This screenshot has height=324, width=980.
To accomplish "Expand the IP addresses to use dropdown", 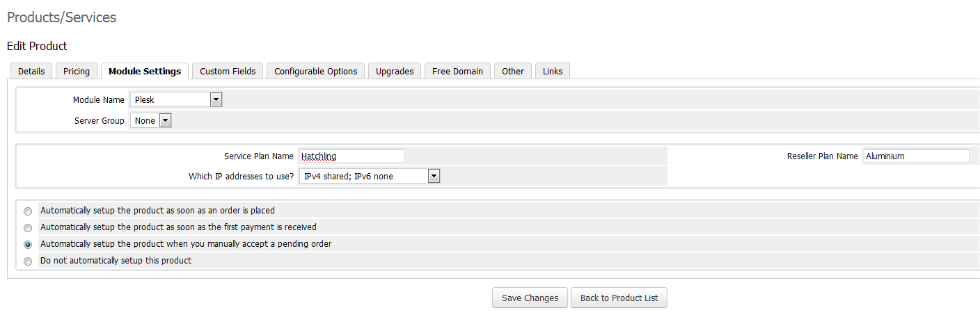I will (x=370, y=176).
